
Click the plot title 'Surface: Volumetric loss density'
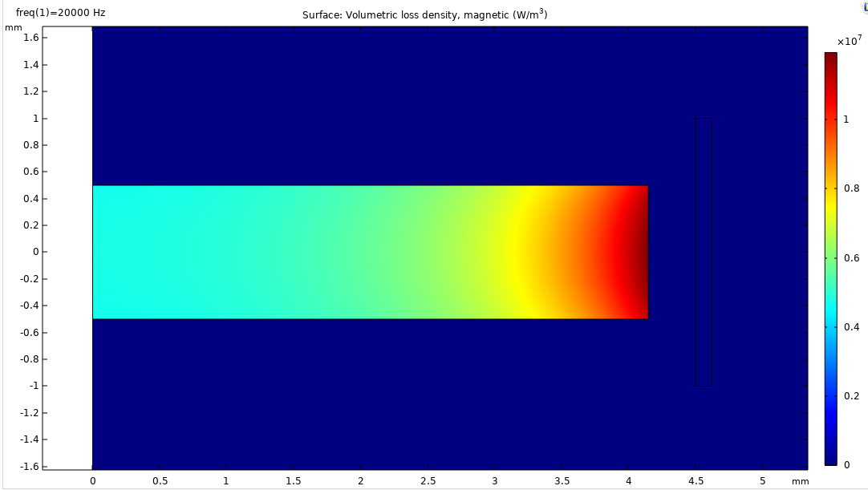(424, 14)
